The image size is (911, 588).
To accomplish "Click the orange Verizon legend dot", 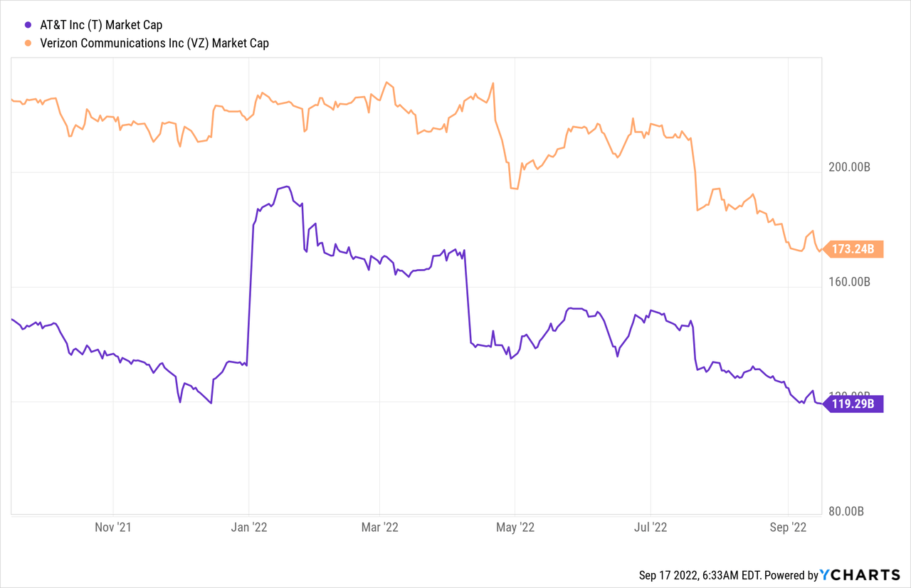I will tap(16, 43).
